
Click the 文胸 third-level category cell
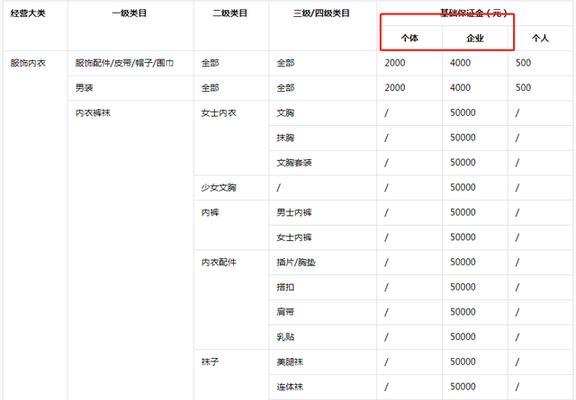tap(285, 113)
